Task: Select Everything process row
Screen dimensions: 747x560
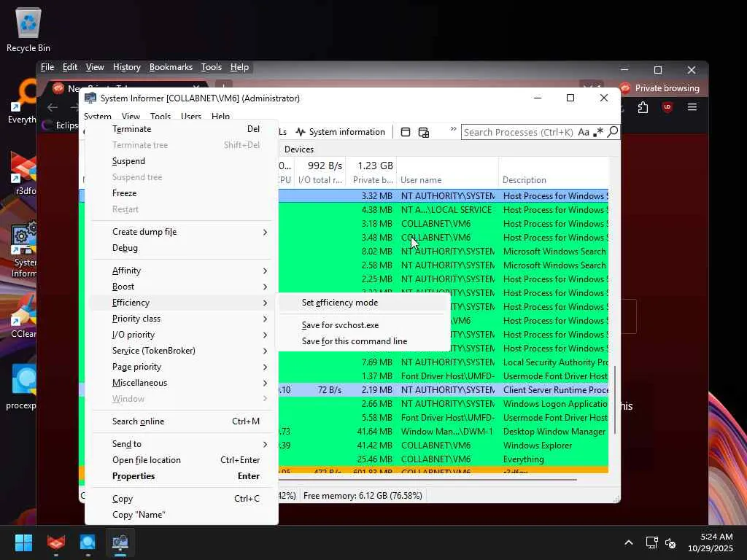Action: pos(443,459)
